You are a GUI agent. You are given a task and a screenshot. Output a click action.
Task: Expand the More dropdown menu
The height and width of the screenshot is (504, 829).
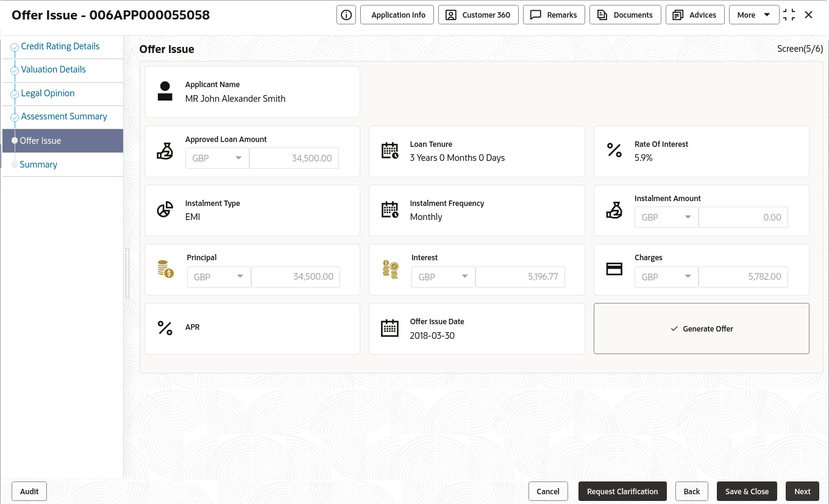click(754, 15)
